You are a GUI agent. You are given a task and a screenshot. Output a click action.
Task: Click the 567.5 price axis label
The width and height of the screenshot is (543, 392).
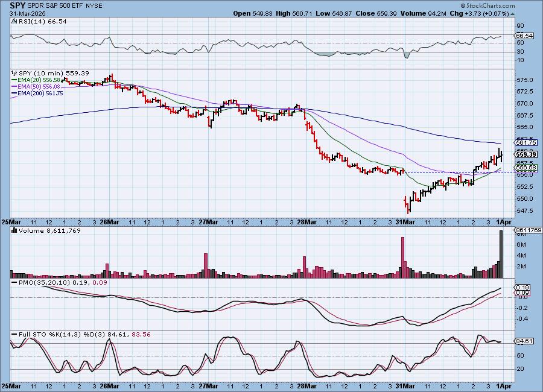click(x=524, y=115)
